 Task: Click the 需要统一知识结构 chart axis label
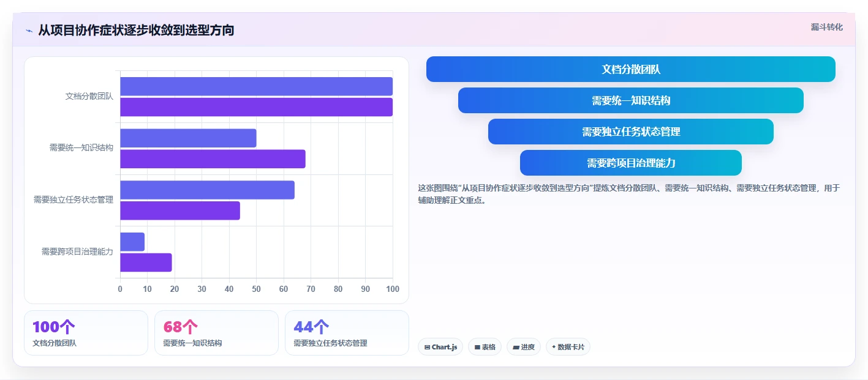[81, 148]
